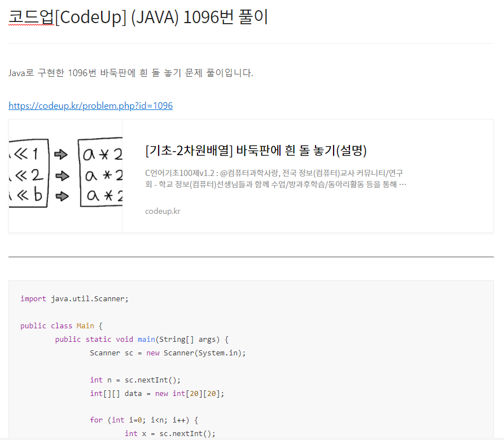Click the code line public class Main {
This screenshot has height=440, width=504.
62,325
